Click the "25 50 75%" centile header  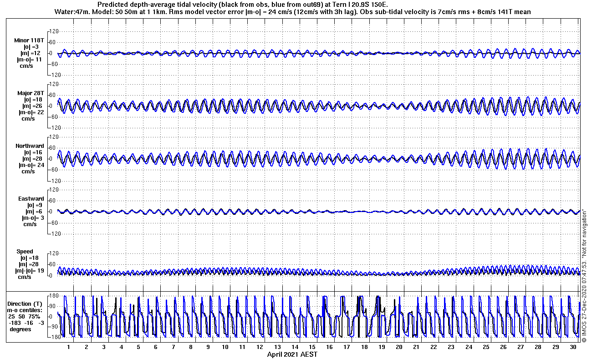pos(24,316)
